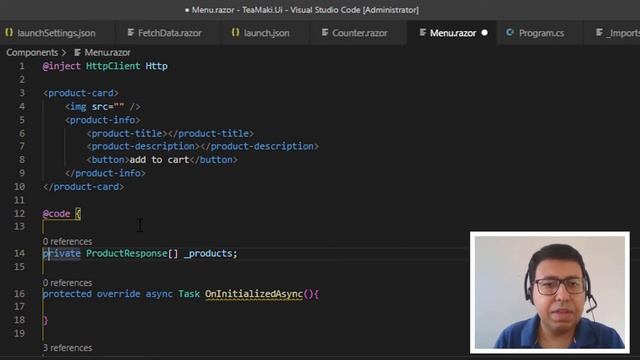Viewport: 640px width, 360px height.
Task: Click the closing product-card tag
Action: point(83,187)
